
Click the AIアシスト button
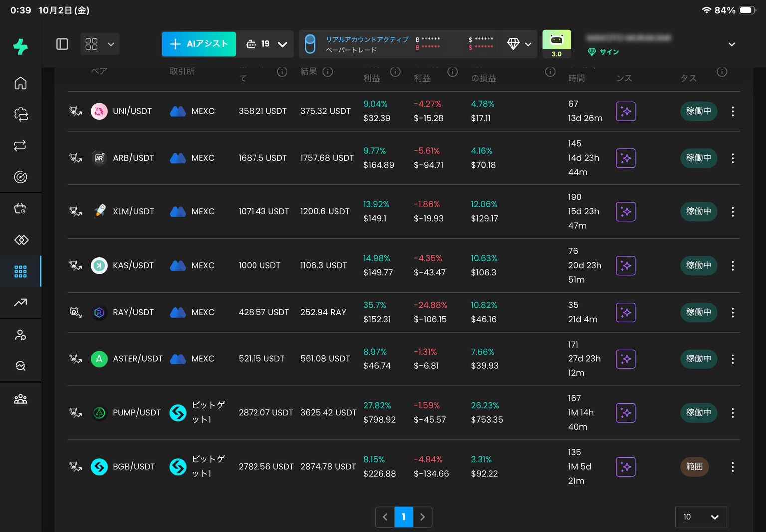click(199, 44)
